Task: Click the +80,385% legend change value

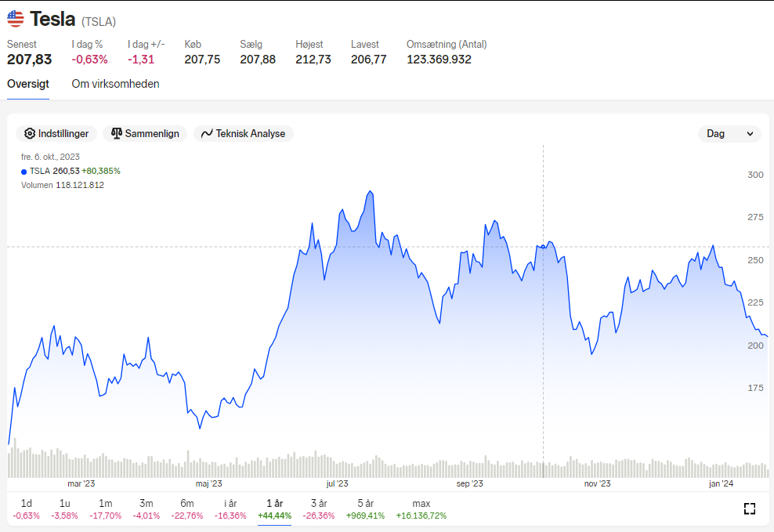Action: point(101,172)
